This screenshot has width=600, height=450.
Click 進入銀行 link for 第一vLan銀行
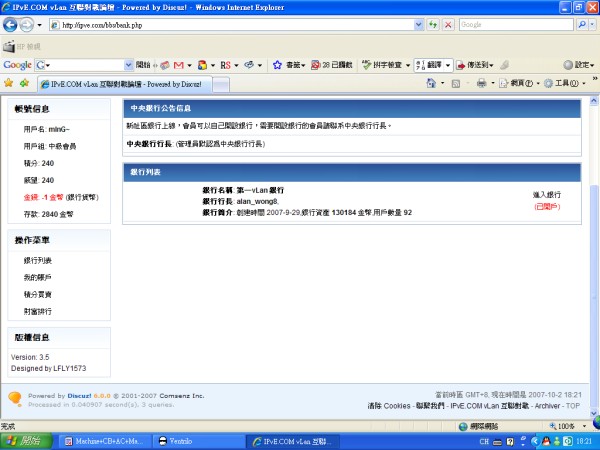(547, 195)
